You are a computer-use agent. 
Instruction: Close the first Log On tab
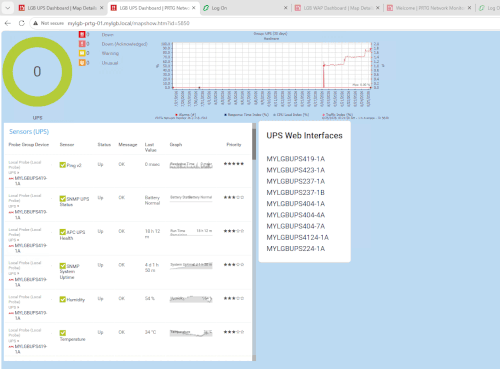pos(286,8)
